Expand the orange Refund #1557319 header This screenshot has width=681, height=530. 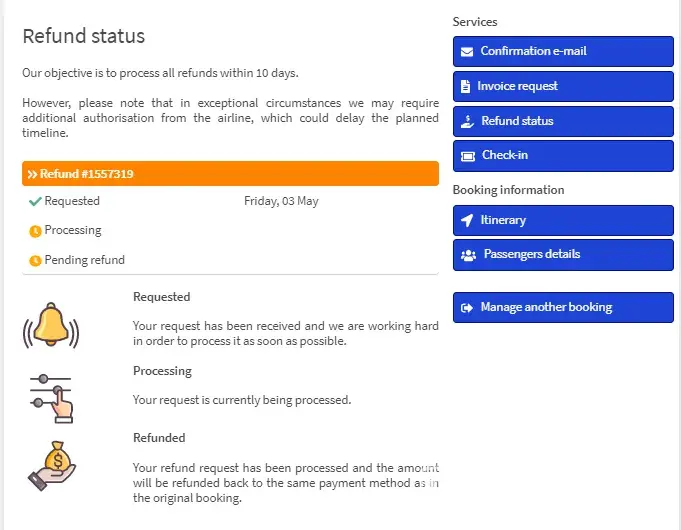pos(230,174)
